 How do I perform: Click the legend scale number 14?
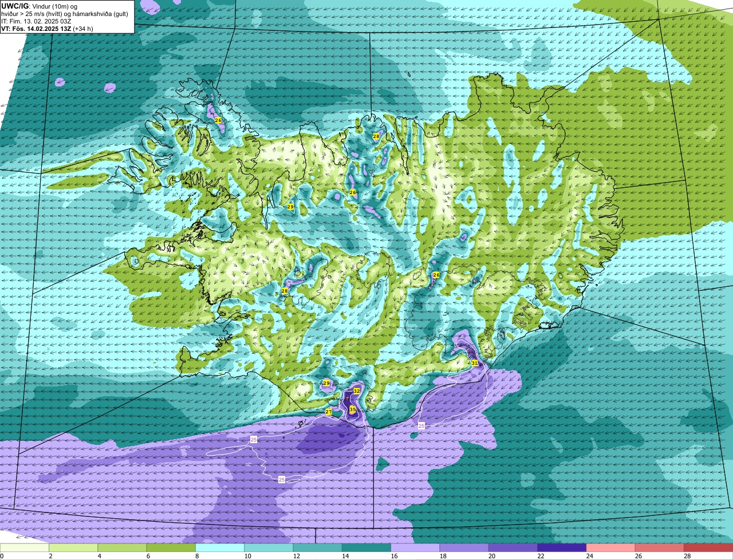(345, 556)
